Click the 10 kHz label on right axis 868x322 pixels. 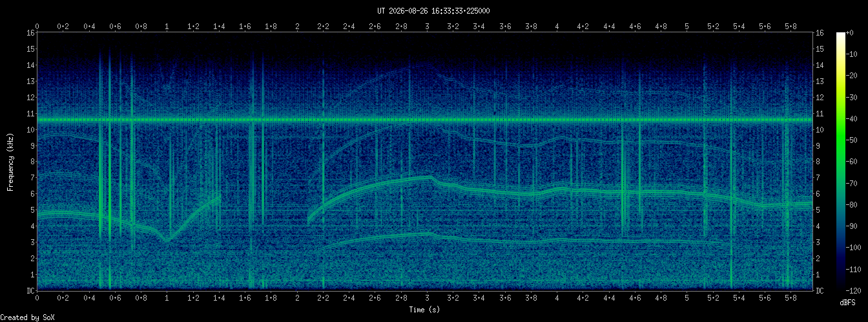pyautogui.click(x=820, y=130)
